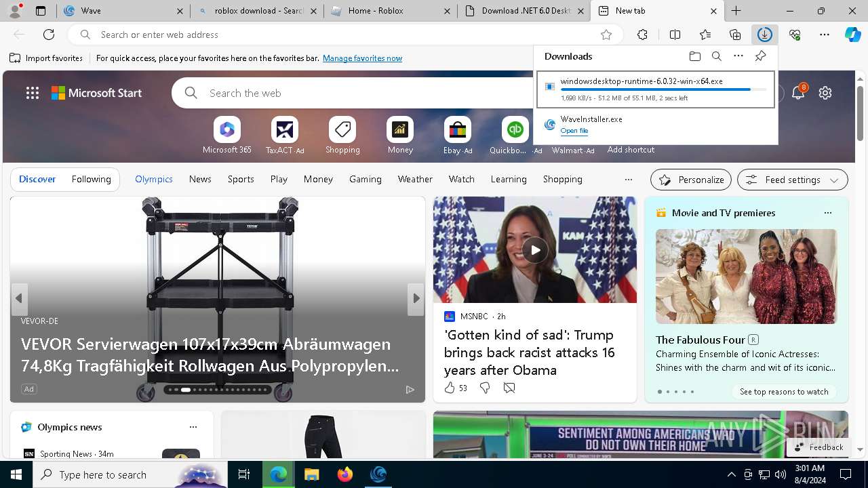Switch to the Wave tab
The height and width of the screenshot is (488, 868).
point(122,11)
